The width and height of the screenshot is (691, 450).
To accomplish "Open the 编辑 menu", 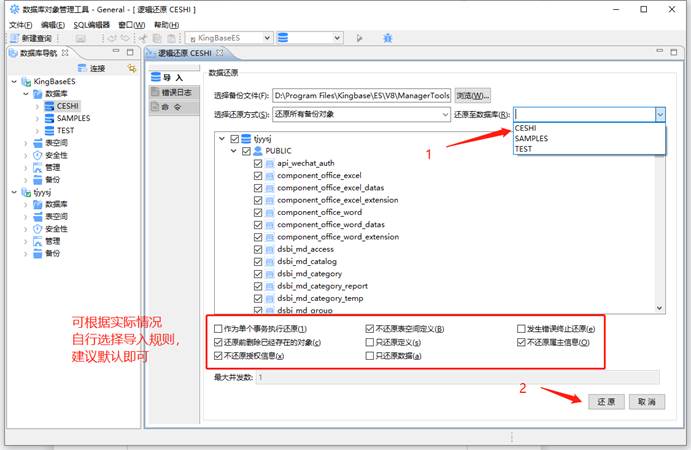I will click(52, 25).
